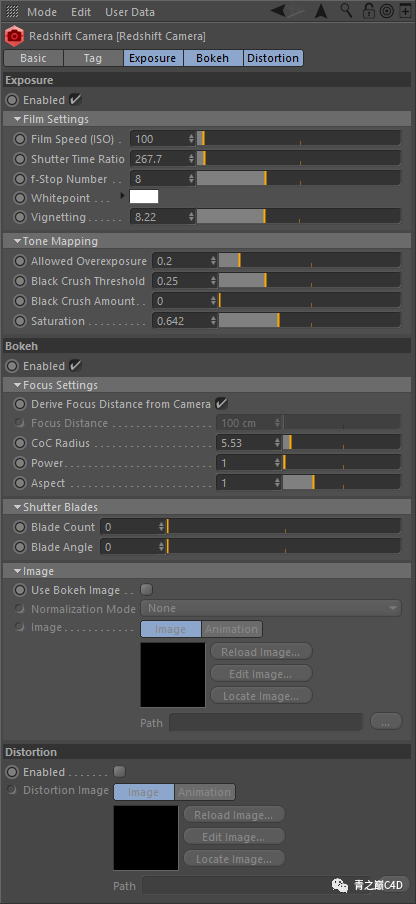Select the Distortion tab
Viewport: 416px width, 904px height.
(x=273, y=58)
